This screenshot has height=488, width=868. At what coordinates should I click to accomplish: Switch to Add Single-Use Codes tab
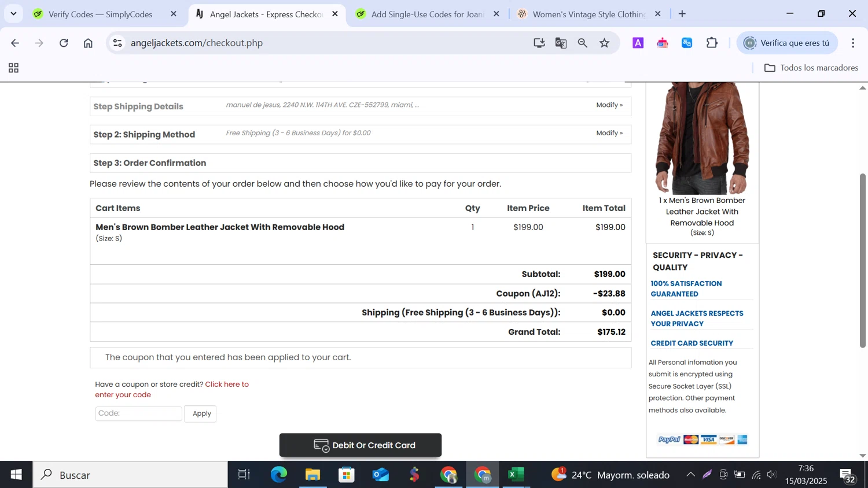pos(427,14)
